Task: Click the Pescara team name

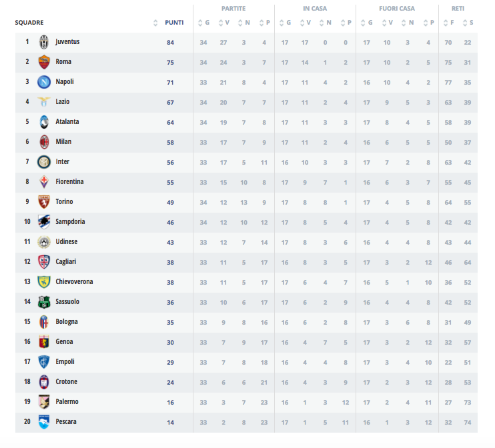Action: coord(66,422)
